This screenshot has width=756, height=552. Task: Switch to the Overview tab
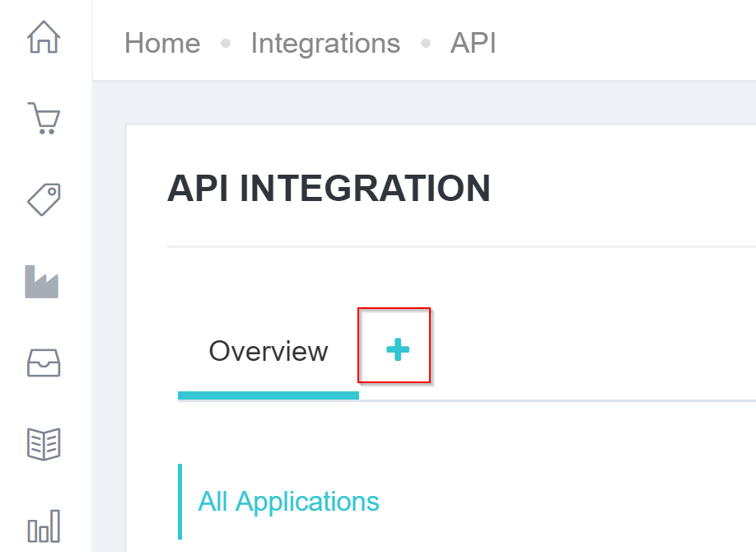click(x=268, y=351)
